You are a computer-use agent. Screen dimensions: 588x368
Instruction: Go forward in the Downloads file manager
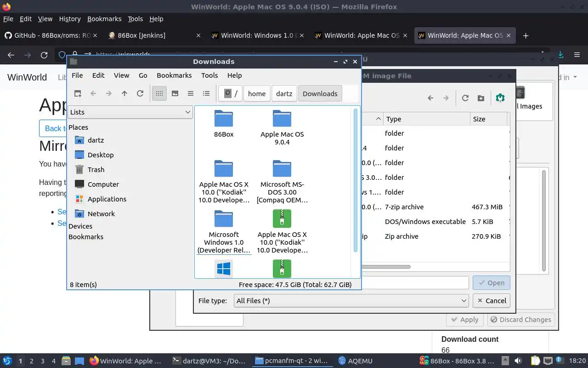pos(109,93)
